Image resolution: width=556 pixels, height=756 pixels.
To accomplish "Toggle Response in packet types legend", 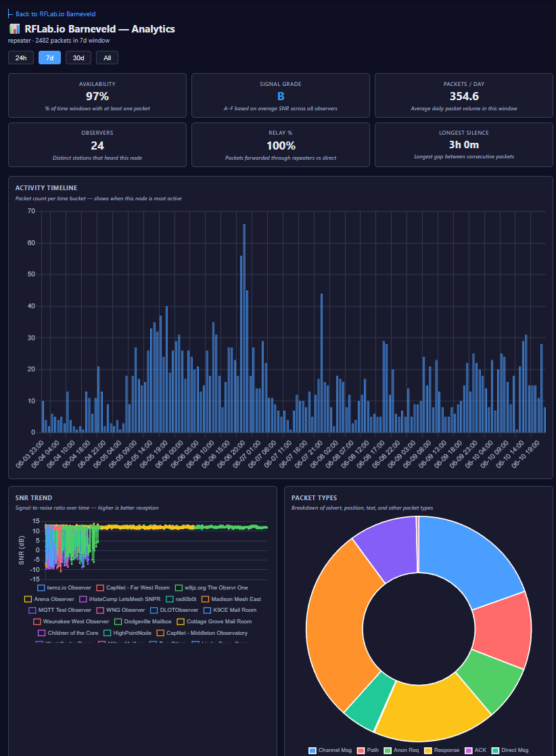I will pyautogui.click(x=442, y=750).
